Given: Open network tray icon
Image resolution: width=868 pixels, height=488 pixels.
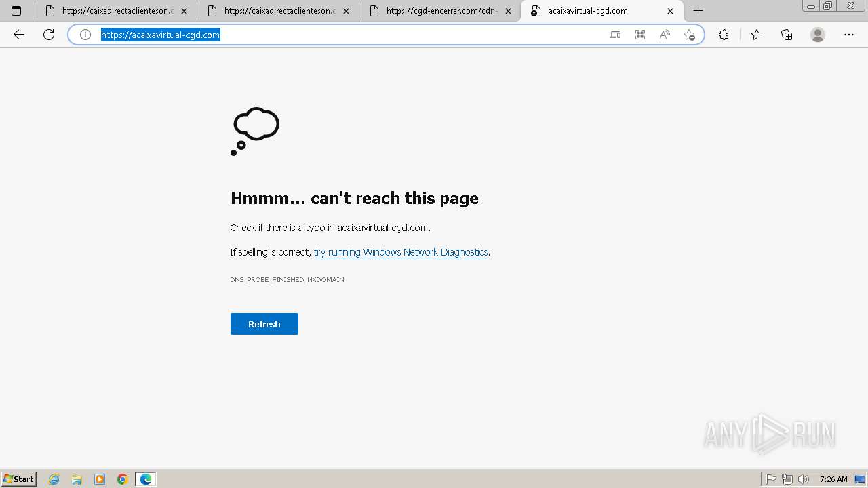Looking at the screenshot, I should pyautogui.click(x=787, y=479).
